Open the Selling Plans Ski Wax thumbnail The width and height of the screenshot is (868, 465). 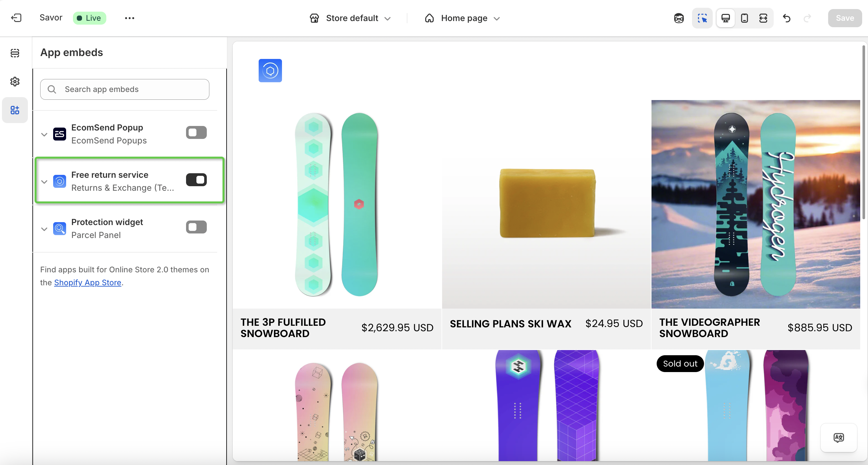(x=546, y=204)
